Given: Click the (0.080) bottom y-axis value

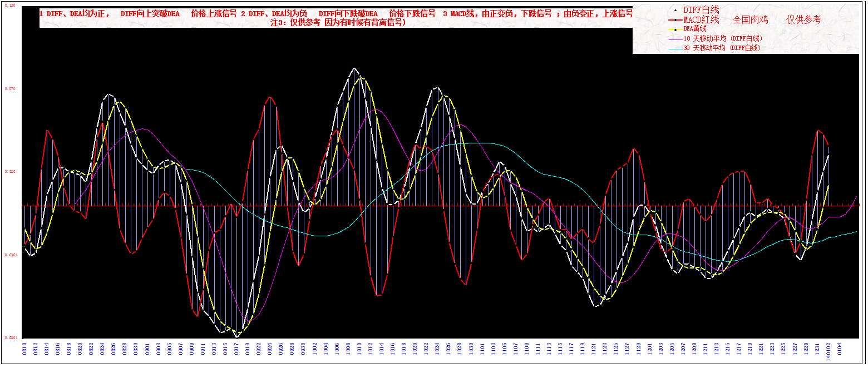Looking at the screenshot, I should [11, 337].
